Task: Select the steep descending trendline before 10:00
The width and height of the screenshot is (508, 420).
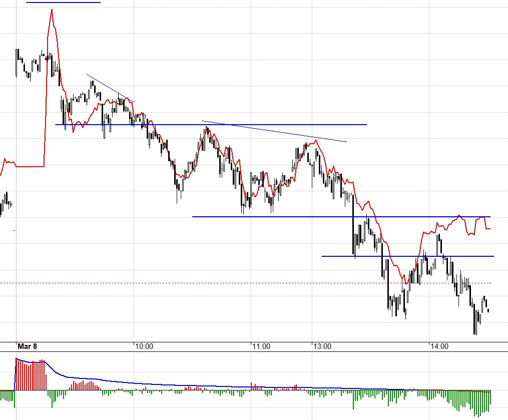Action: tap(110, 88)
